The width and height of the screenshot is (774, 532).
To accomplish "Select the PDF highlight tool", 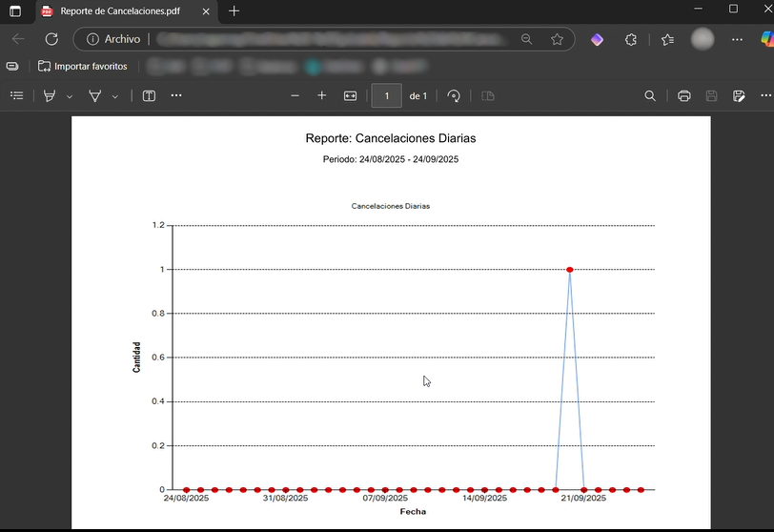I will pyautogui.click(x=51, y=96).
